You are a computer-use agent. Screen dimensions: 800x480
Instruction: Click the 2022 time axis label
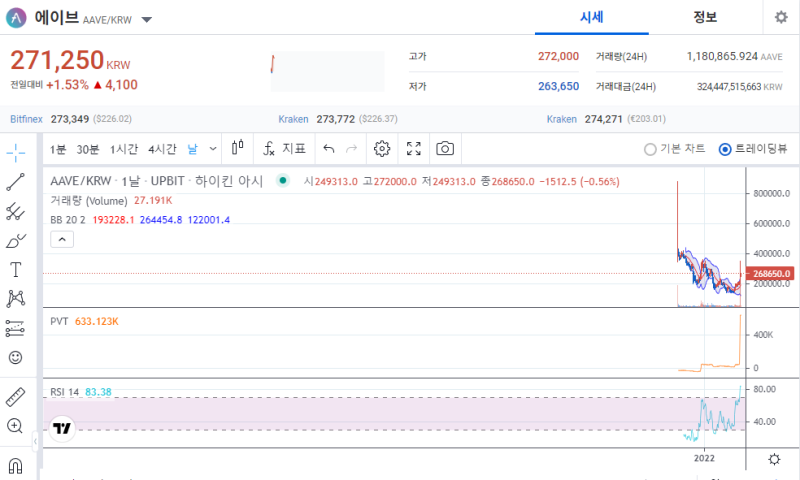[x=704, y=458]
